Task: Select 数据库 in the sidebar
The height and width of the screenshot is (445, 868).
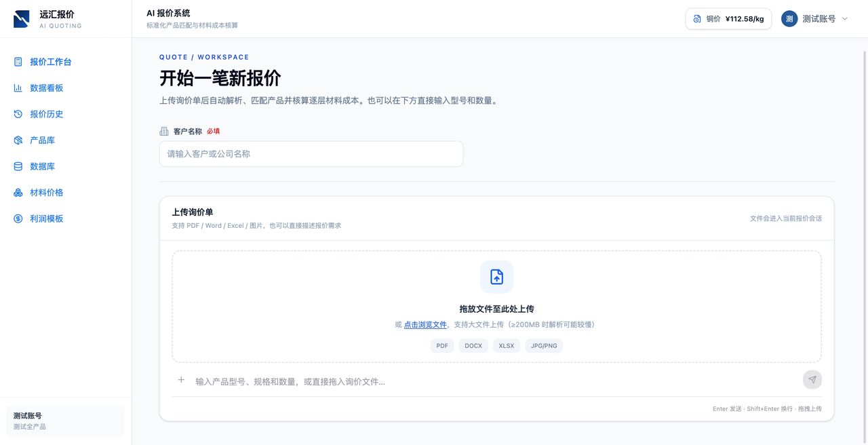Action: point(66,166)
